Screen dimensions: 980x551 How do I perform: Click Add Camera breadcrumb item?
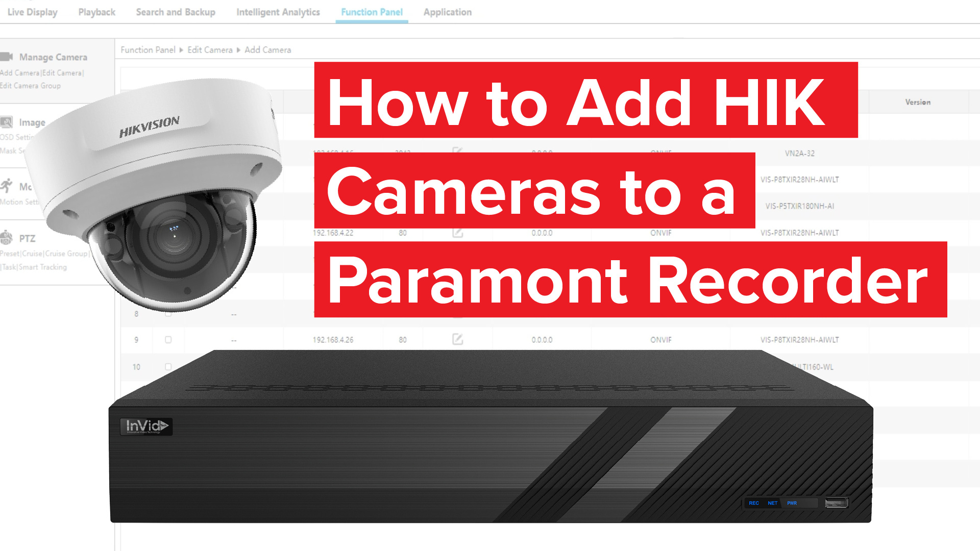tap(267, 49)
